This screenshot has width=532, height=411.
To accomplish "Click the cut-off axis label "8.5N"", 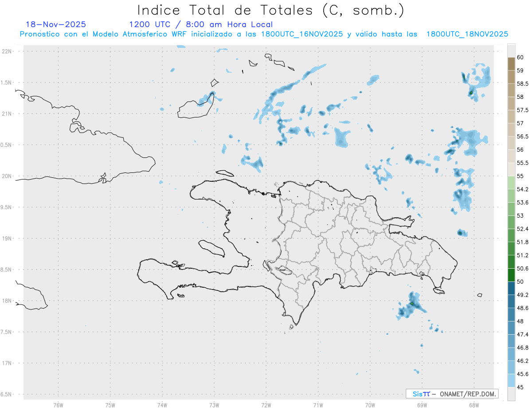I will click(7, 270).
